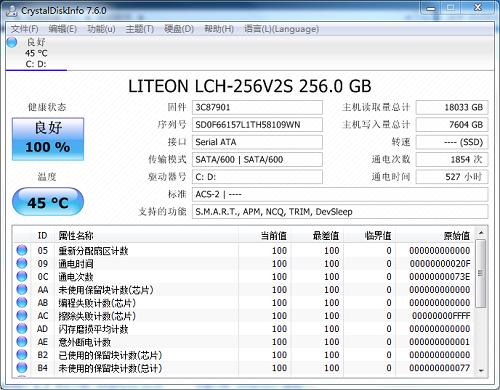This screenshot has width=500, height=390.
Task: Open the 语言(L)(Language) menu
Action: pos(282,29)
